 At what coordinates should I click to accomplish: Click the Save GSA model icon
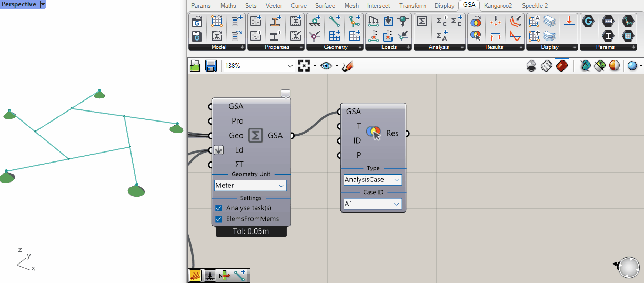(x=197, y=36)
